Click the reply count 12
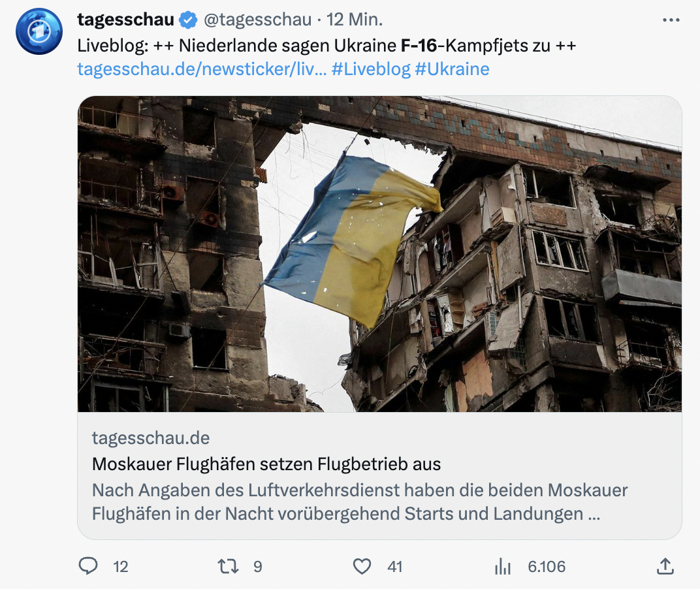 121,567
